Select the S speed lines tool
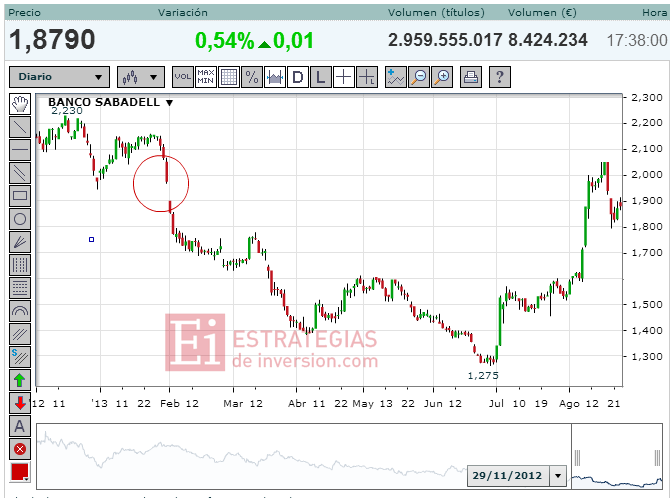The width and height of the screenshot is (672, 498). [20, 357]
